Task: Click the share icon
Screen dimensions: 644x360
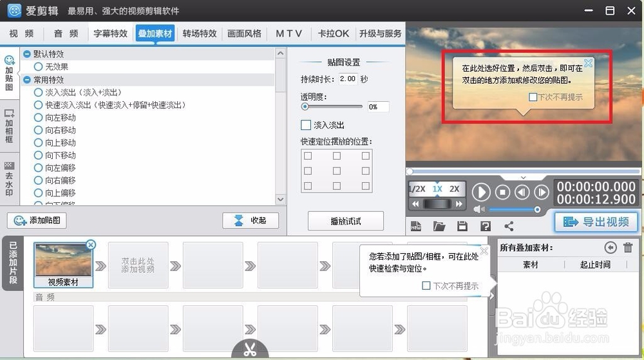Action: pos(509,226)
